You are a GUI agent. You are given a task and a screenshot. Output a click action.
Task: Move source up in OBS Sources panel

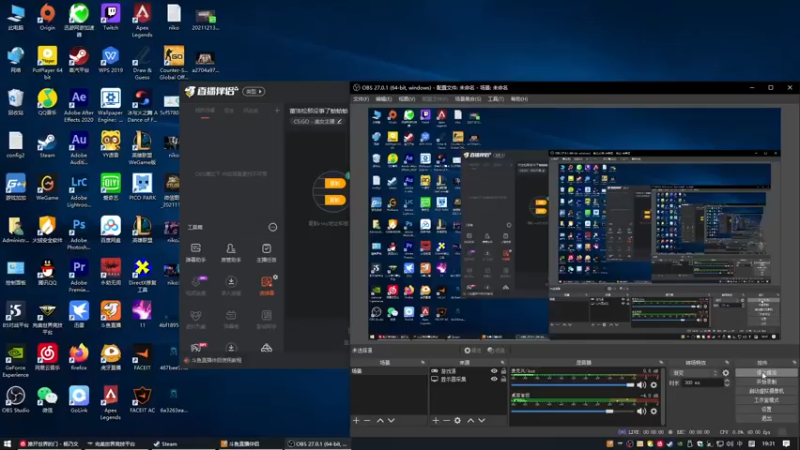coord(470,420)
